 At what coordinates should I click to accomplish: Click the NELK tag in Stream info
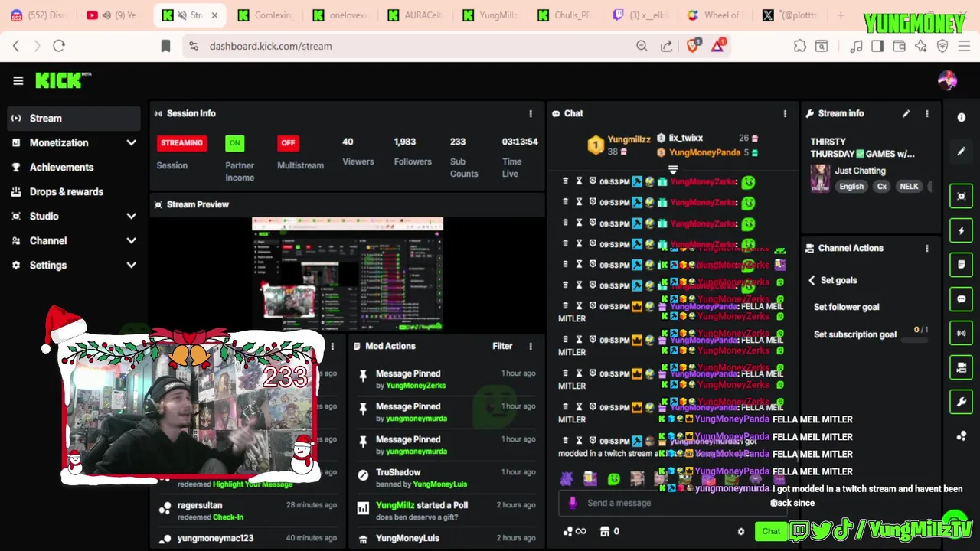(909, 187)
